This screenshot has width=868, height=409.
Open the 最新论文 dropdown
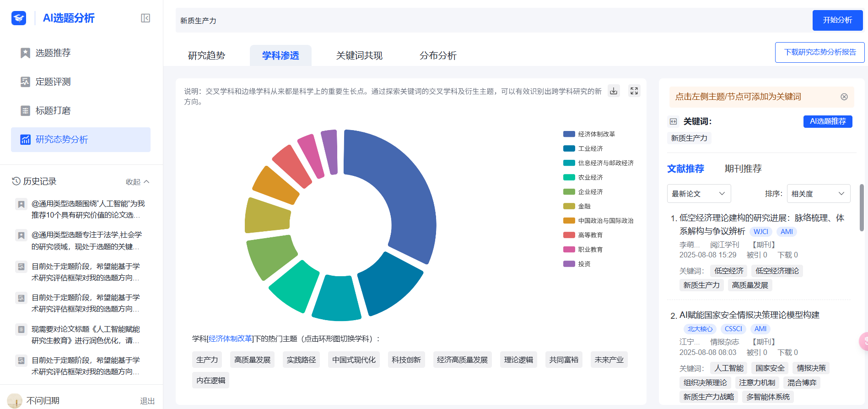tap(698, 194)
